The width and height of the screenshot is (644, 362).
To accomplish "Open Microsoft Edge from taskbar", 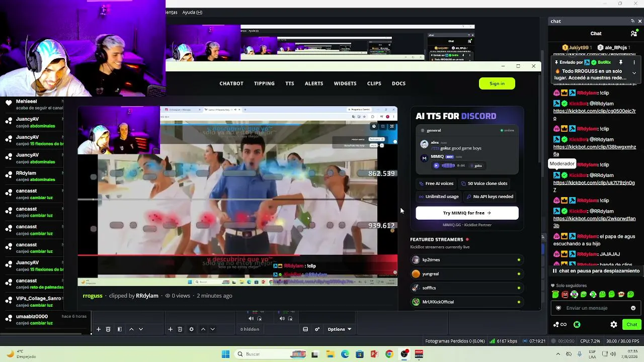I will pyautogui.click(x=345, y=354).
